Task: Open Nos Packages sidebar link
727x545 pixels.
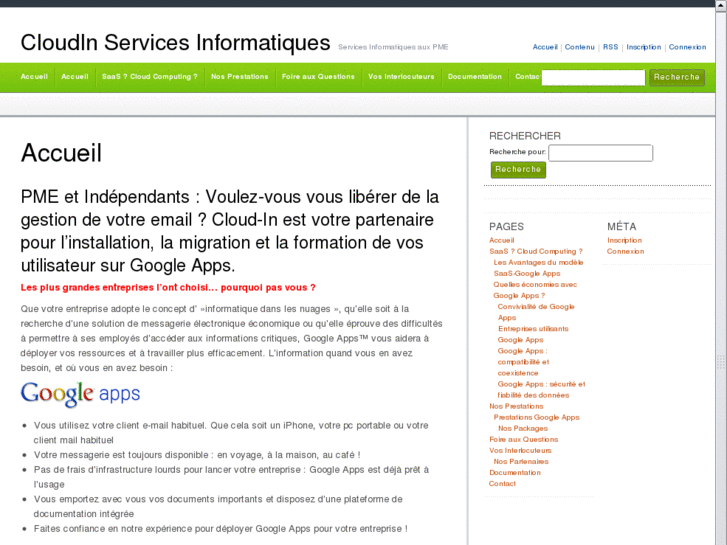Action: coord(523,429)
